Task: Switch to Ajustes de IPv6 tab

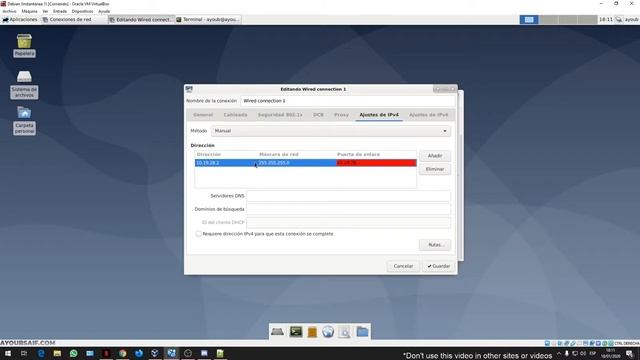Action: (429, 115)
